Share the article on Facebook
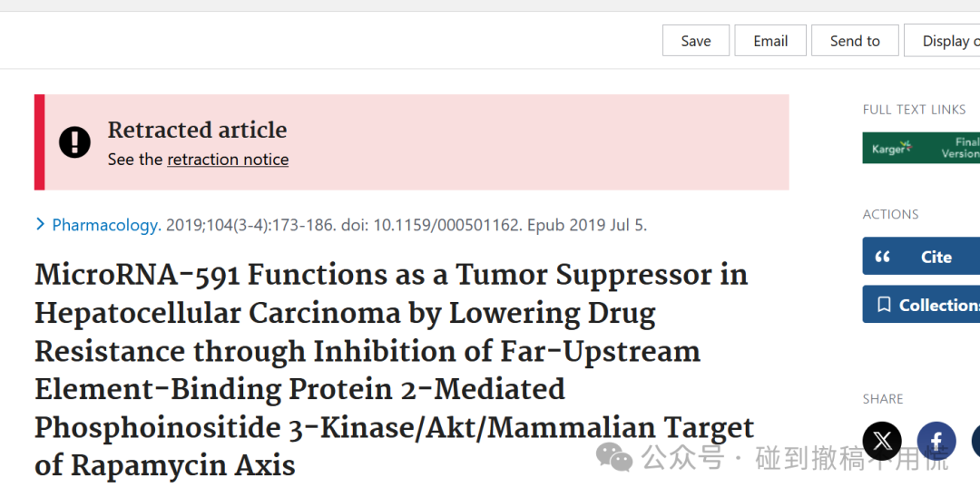Screen dimensions: 980x497 tap(936, 441)
